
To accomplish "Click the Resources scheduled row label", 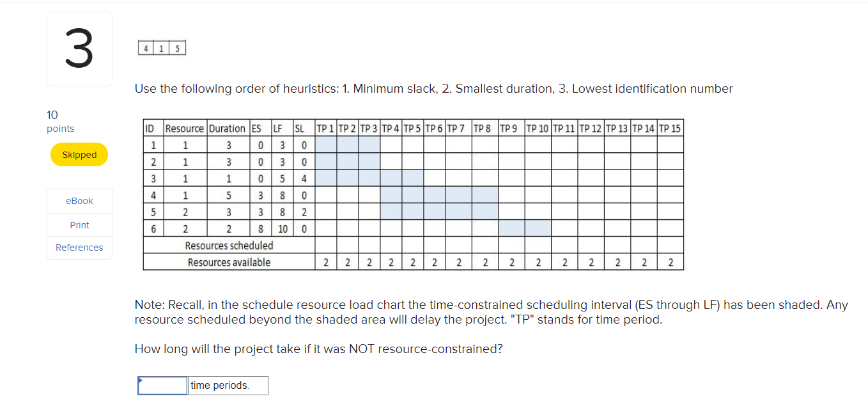I will [229, 246].
